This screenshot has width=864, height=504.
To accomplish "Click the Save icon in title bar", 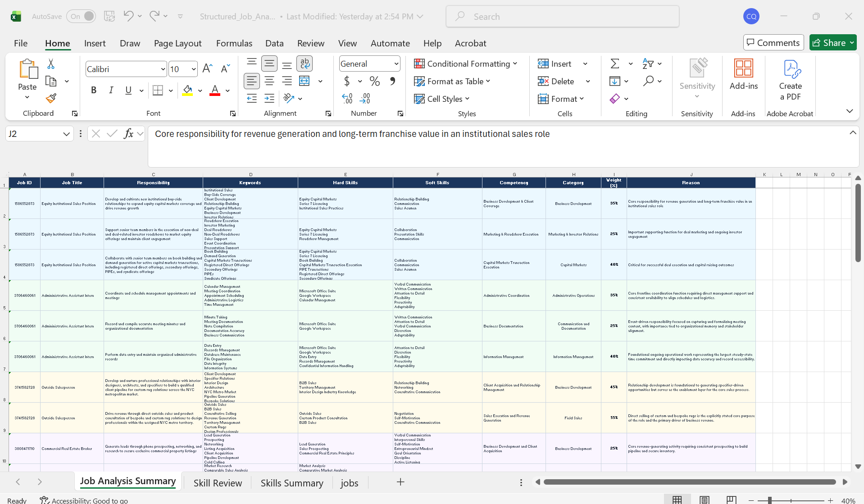I will (109, 16).
